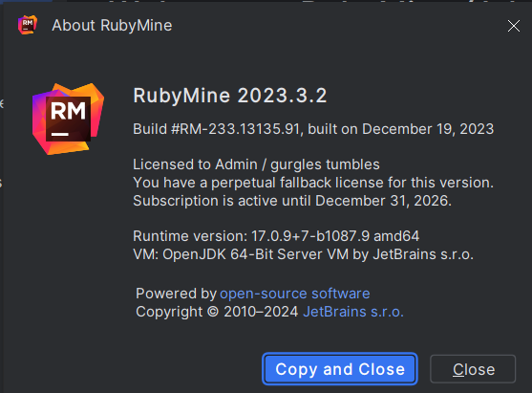The width and height of the screenshot is (532, 393).
Task: Click the perpetual fallback license sentence
Action: click(x=313, y=183)
